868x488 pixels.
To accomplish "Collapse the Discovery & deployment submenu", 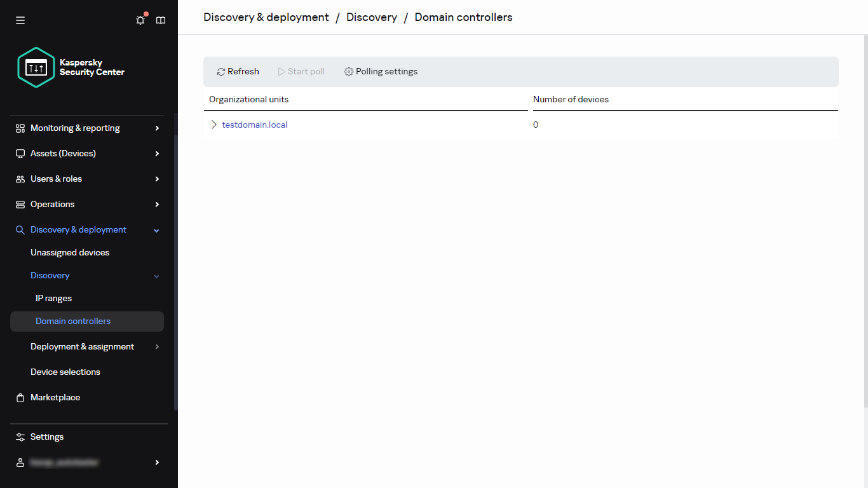I will 156,229.
